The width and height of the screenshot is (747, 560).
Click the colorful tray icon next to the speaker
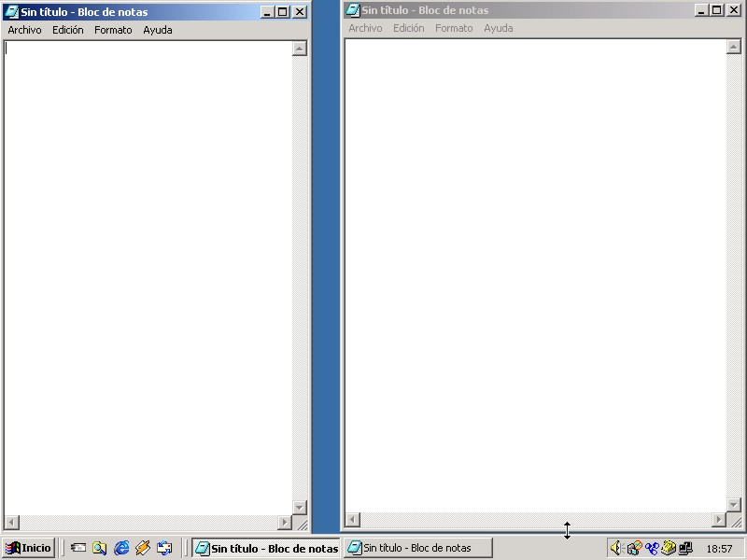coord(634,548)
